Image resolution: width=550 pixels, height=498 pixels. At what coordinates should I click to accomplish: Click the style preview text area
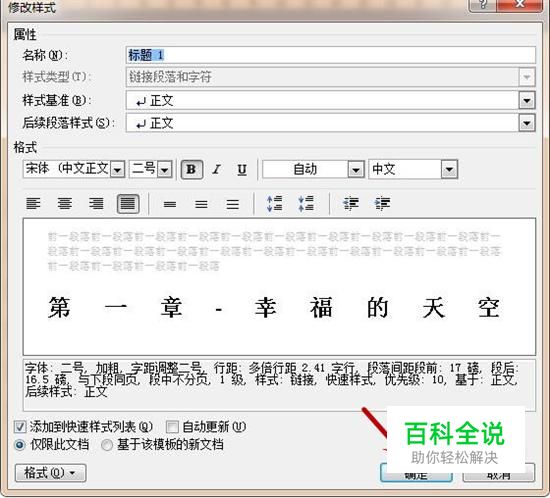coord(279,287)
